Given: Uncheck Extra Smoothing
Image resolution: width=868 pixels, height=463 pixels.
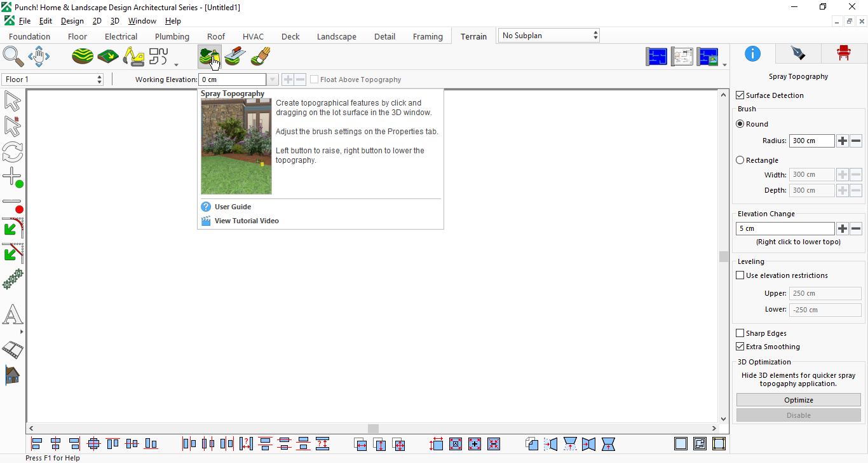Looking at the screenshot, I should click(740, 347).
